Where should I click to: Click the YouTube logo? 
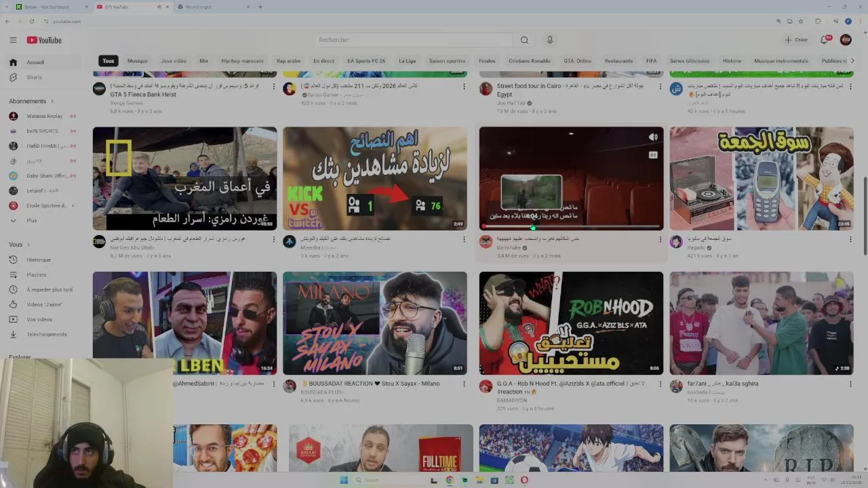[44, 40]
